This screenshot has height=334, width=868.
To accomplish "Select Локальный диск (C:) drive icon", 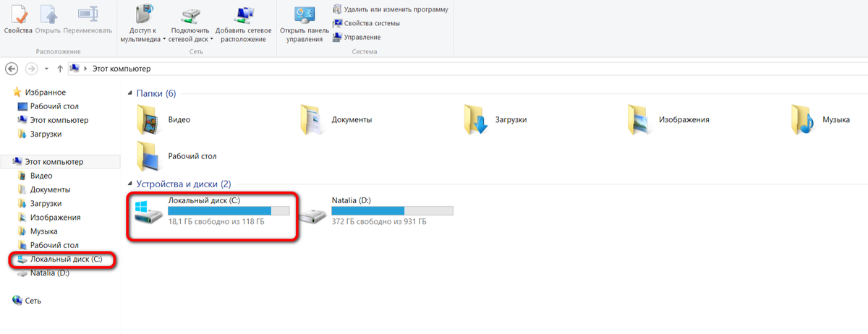I will point(149,211).
